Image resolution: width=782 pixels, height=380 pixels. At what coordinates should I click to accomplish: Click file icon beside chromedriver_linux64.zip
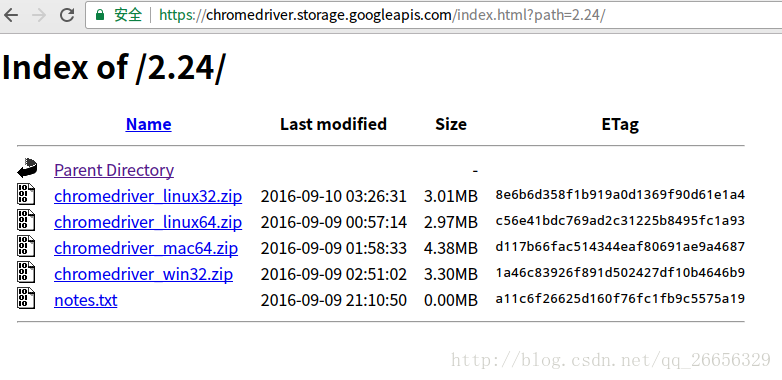(x=26, y=220)
